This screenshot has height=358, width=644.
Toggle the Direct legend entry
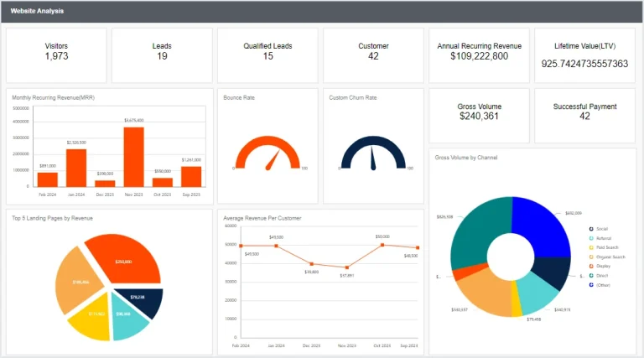pos(599,276)
